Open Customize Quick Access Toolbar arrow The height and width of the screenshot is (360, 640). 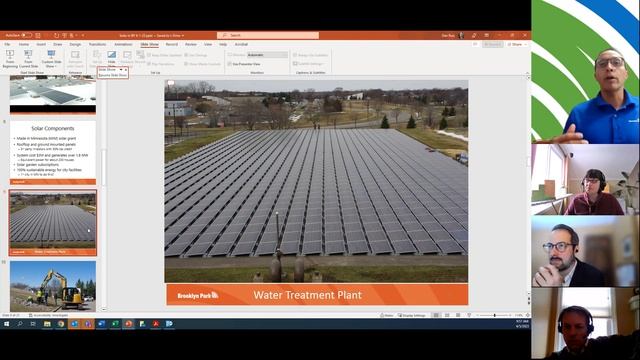pyautogui.click(x=83, y=36)
